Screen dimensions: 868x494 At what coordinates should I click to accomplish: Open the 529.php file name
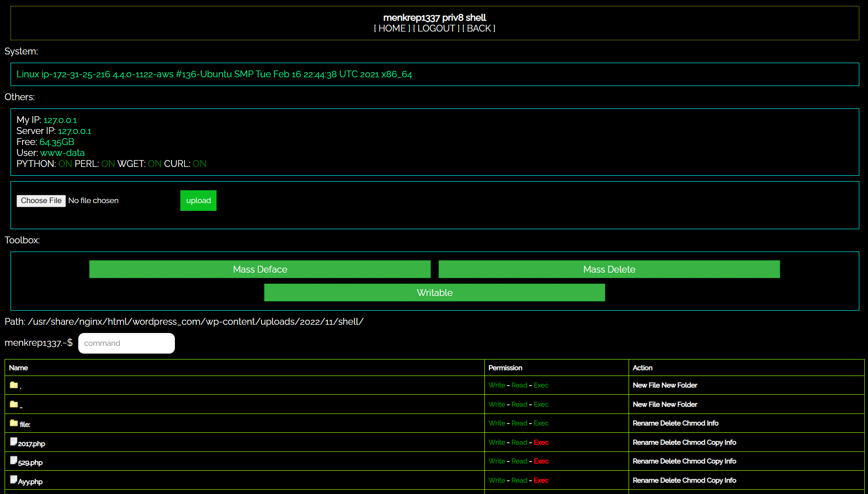(30, 462)
